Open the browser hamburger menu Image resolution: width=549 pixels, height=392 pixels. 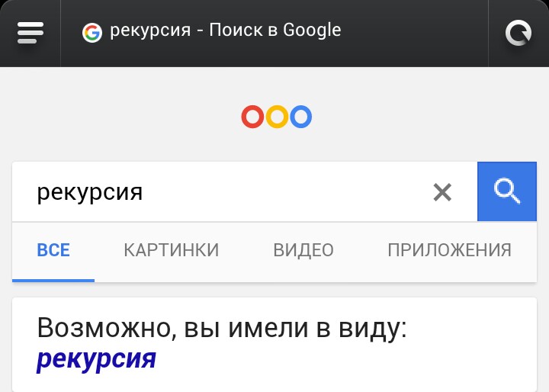click(30, 33)
